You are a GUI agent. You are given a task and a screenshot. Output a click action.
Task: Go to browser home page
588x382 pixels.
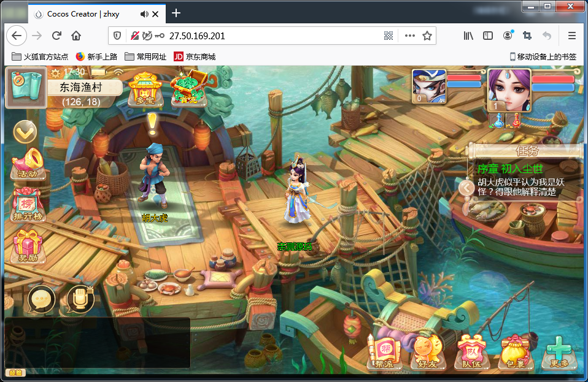pos(76,36)
